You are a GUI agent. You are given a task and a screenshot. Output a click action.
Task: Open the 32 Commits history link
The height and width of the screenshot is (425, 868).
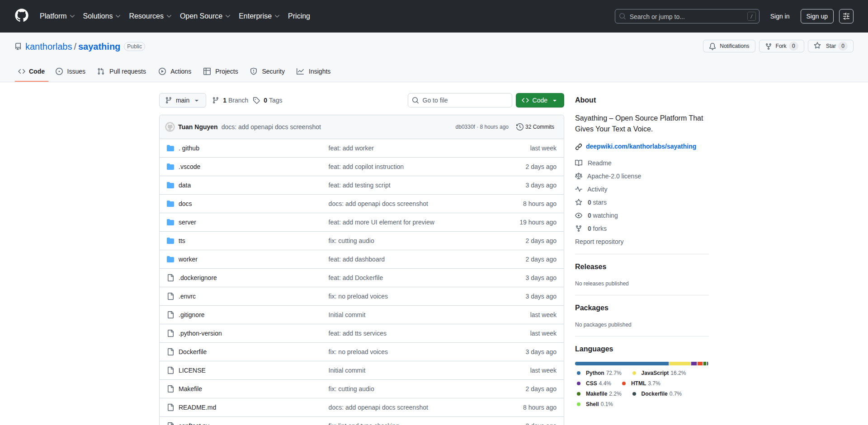coord(535,127)
